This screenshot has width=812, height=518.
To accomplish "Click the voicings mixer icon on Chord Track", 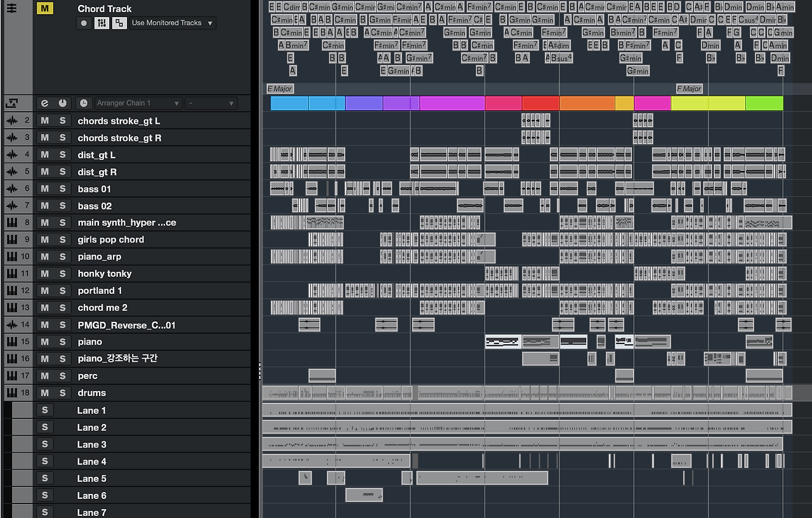I will coord(101,23).
